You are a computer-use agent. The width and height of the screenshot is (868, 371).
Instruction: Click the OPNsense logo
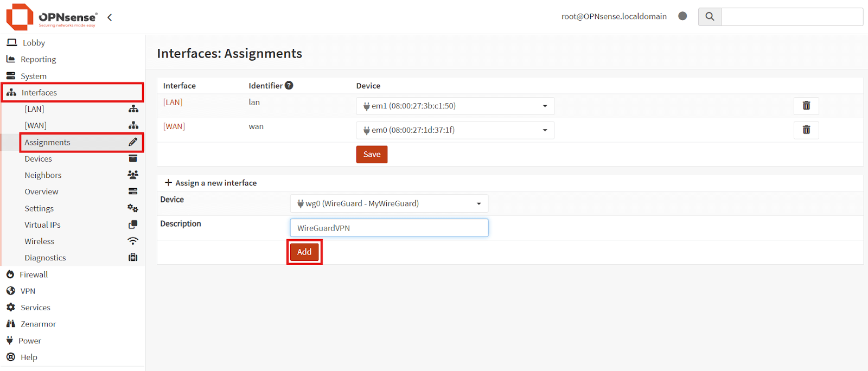[x=52, y=17]
